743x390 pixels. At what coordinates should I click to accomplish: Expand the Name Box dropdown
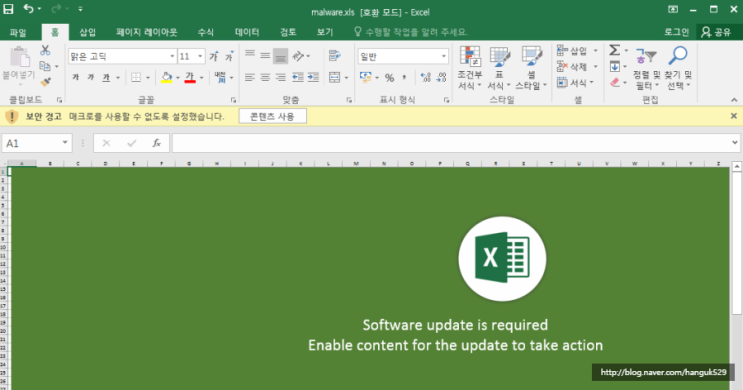pos(65,143)
